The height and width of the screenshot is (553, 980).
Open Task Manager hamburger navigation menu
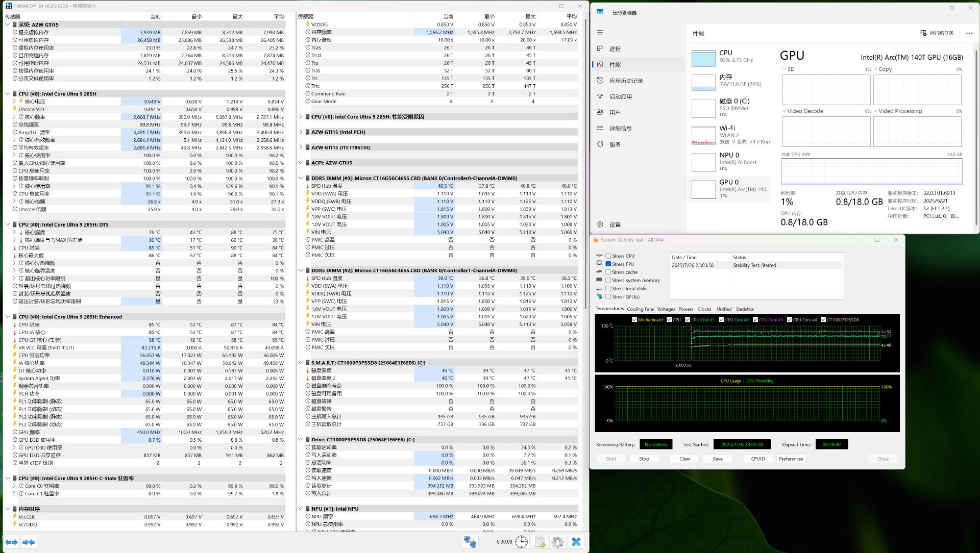tap(600, 32)
